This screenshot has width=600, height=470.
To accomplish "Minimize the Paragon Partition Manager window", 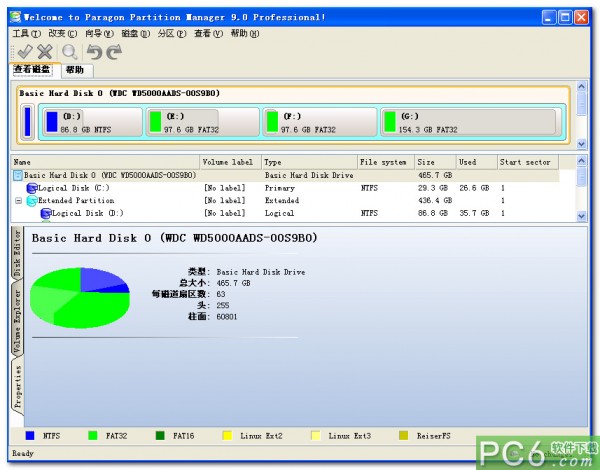I will [549, 17].
